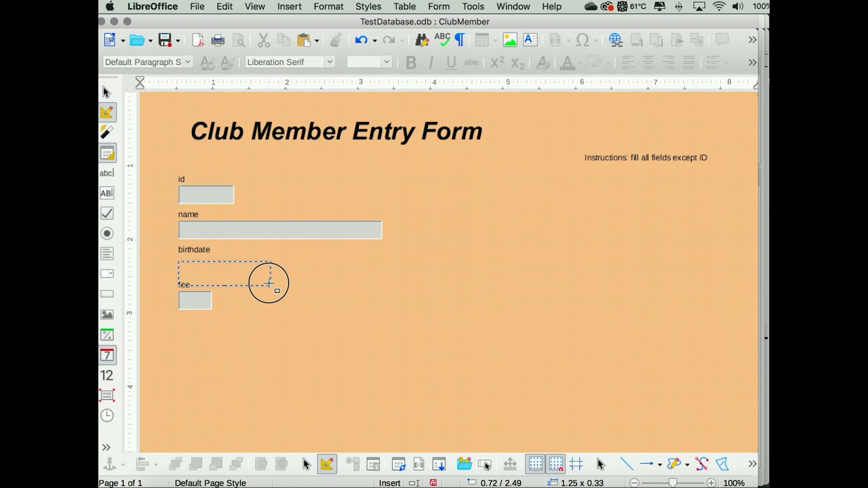The height and width of the screenshot is (488, 868).
Task: Select the Time Field control
Action: [x=107, y=415]
